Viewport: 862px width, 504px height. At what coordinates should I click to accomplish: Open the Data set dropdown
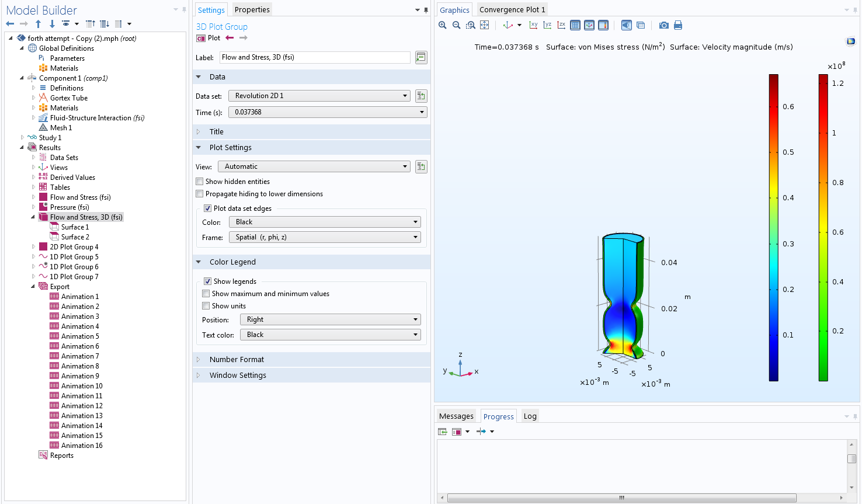coord(319,96)
